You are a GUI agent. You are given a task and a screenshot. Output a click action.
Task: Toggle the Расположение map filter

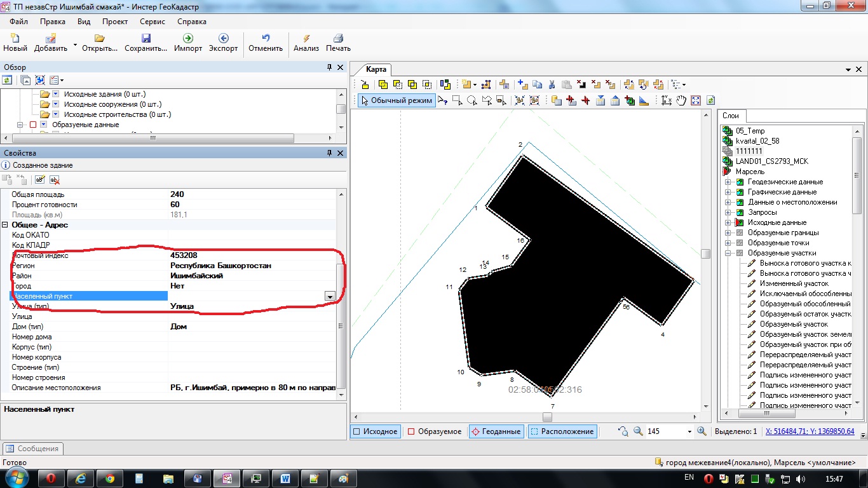pos(562,431)
